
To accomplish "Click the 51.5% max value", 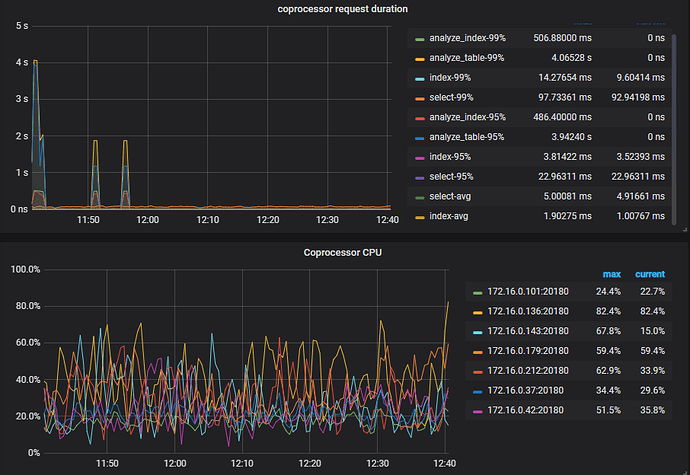I will (x=608, y=410).
